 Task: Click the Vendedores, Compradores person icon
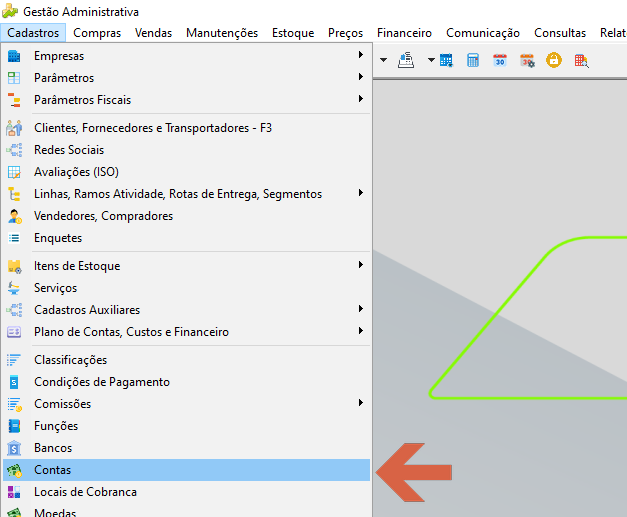(14, 216)
